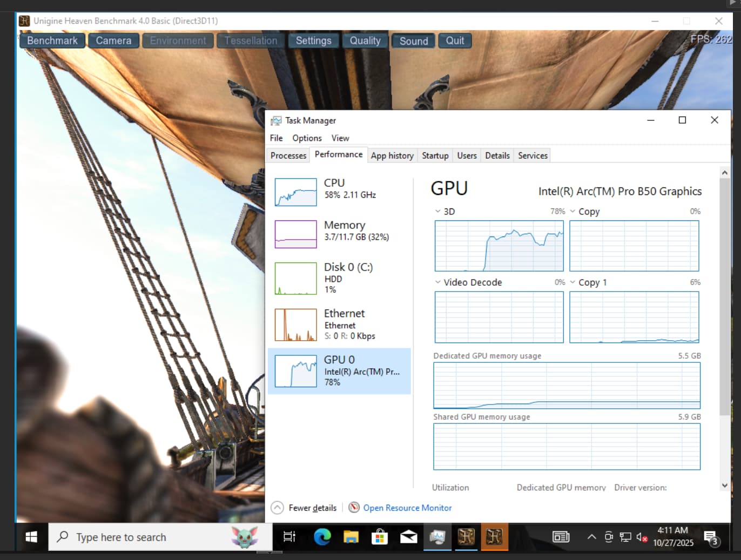Click Open Resource Monitor link
741x560 pixels.
point(407,508)
